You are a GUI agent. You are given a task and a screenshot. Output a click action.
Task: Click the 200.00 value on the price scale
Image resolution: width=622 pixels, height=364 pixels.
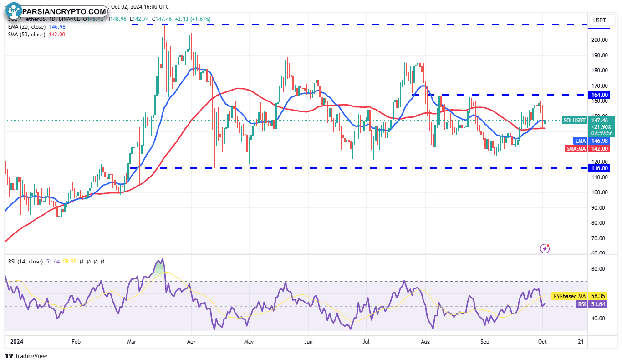(x=599, y=40)
